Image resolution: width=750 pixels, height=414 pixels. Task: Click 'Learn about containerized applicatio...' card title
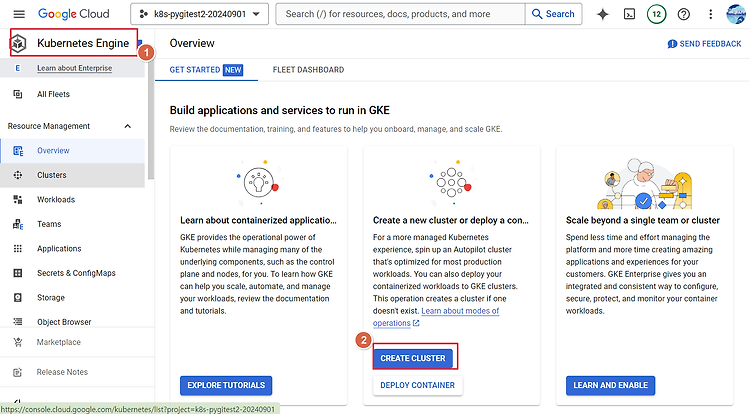pyautogui.click(x=258, y=220)
